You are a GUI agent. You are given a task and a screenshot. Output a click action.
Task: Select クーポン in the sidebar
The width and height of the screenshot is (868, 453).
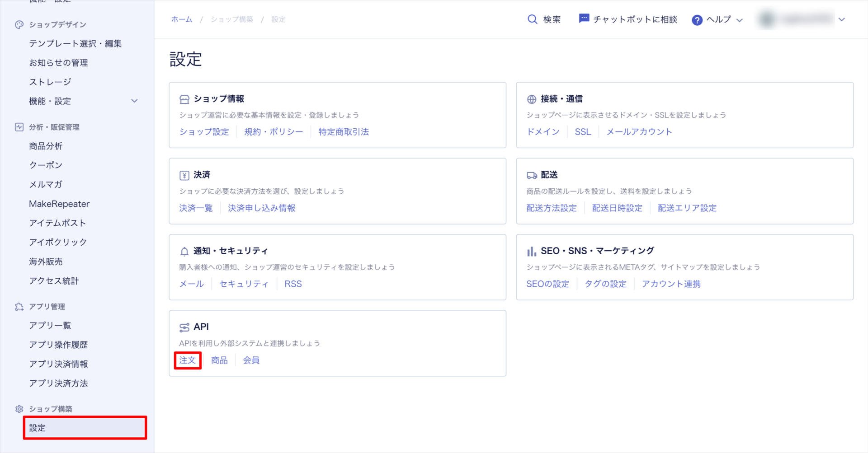click(45, 165)
